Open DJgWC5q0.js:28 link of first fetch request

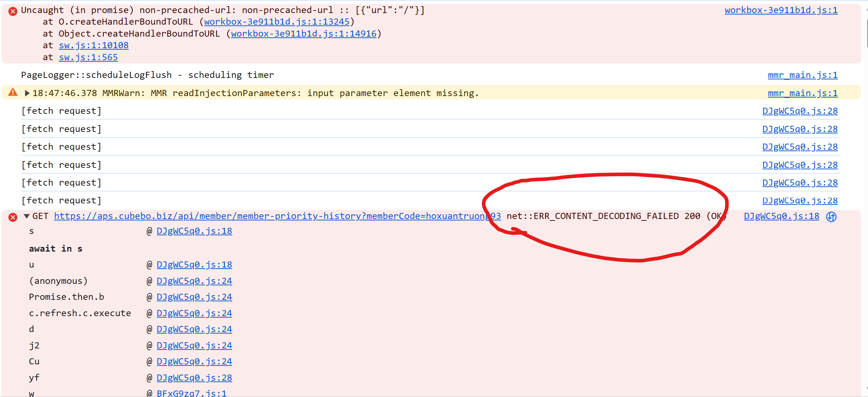coord(800,111)
